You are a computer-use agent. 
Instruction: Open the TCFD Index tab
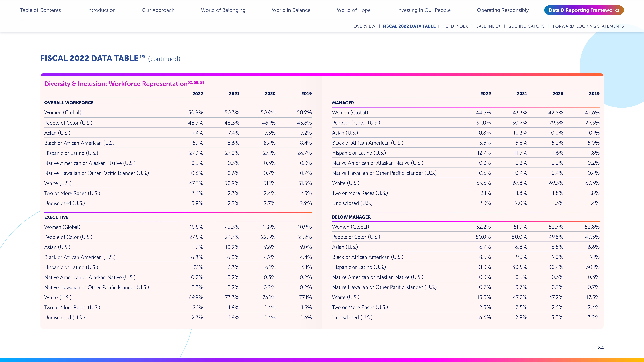[455, 26]
